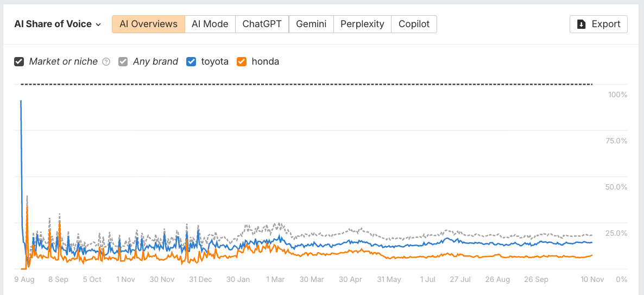This screenshot has width=644, height=295.
Task: Expand the AI Share of Voice chevron
Action: coord(98,24)
